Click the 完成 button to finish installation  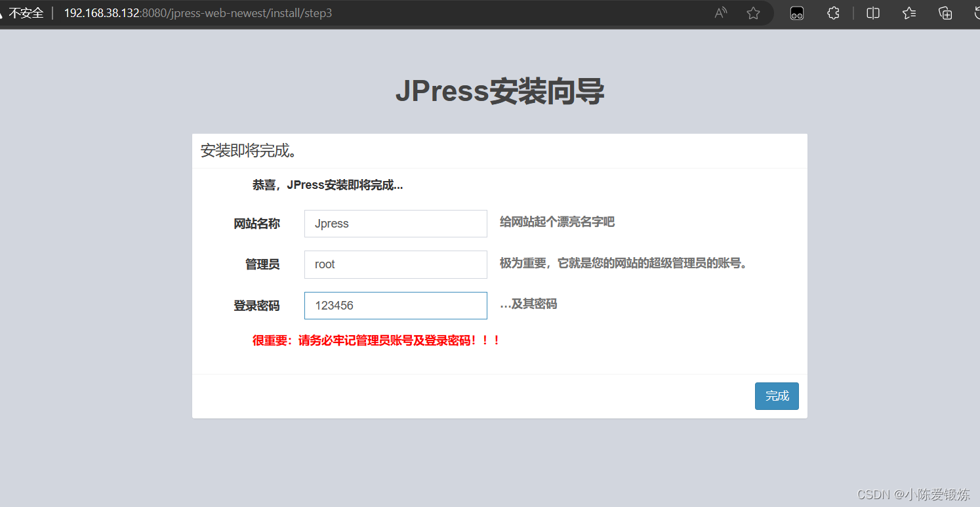[777, 396]
